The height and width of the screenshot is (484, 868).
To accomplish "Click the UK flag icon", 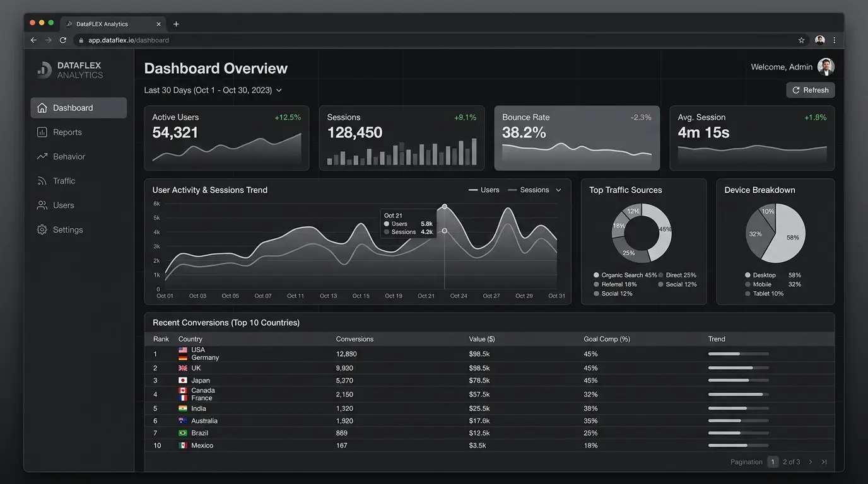I will 183,368.
